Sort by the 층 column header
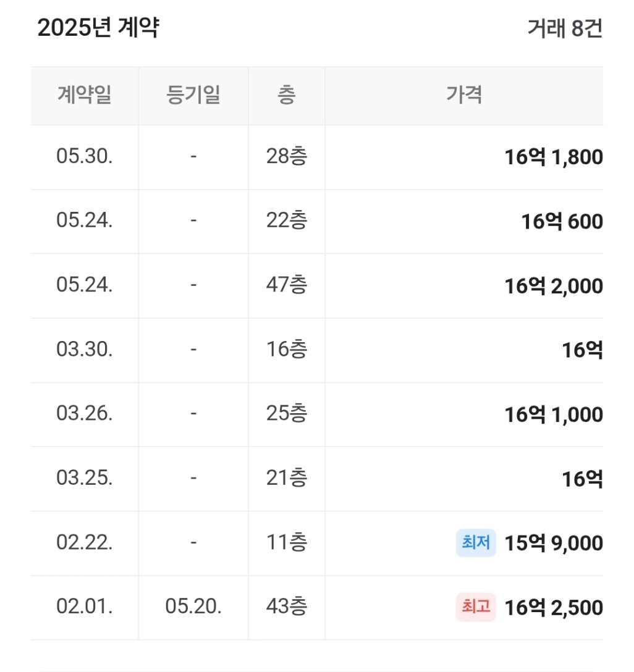This screenshot has height=672, width=634. pos(286,94)
